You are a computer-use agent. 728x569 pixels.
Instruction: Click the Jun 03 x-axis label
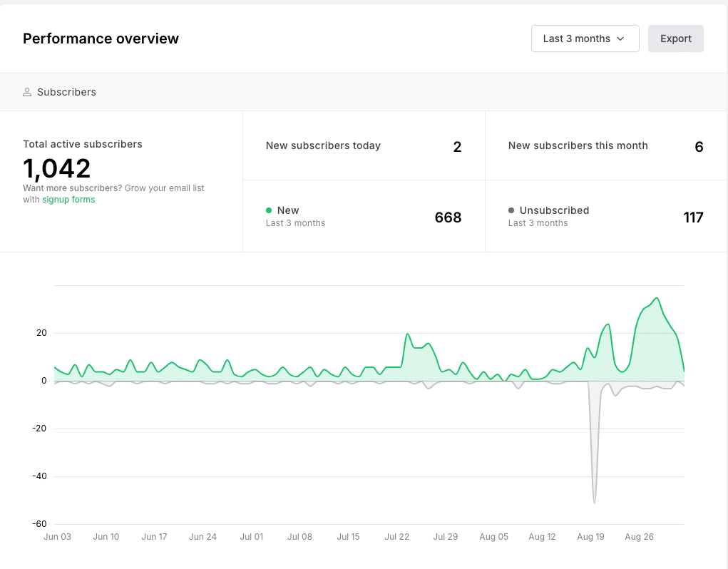click(x=57, y=537)
